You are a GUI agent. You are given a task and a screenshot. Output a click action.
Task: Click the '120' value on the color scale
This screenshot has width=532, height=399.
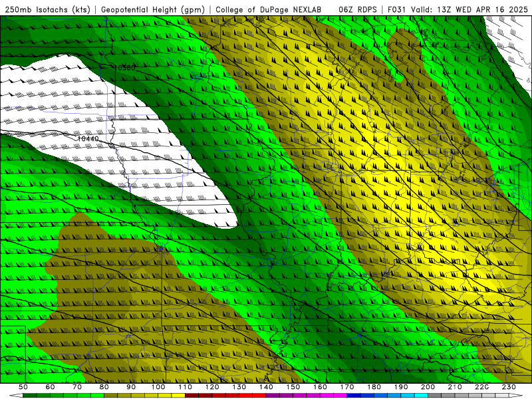tap(212, 387)
